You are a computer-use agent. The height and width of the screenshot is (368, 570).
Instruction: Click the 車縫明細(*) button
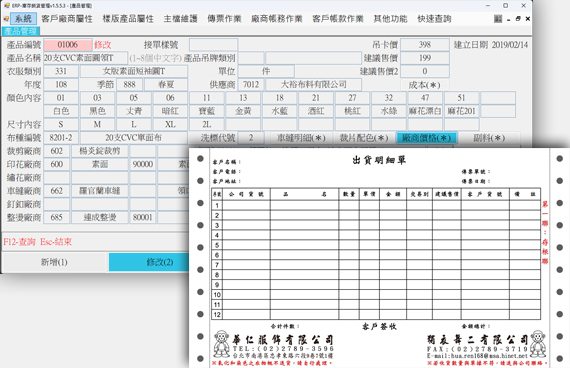pyautogui.click(x=301, y=138)
